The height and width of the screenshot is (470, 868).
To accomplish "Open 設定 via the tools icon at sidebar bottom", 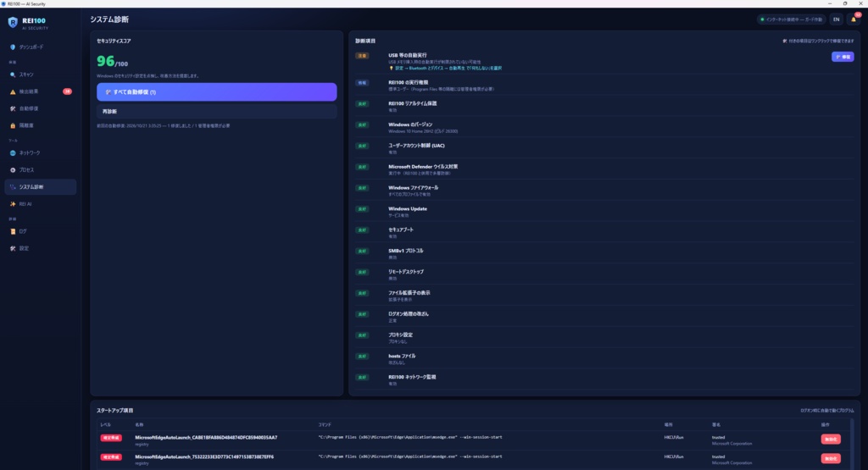I will pos(13,249).
